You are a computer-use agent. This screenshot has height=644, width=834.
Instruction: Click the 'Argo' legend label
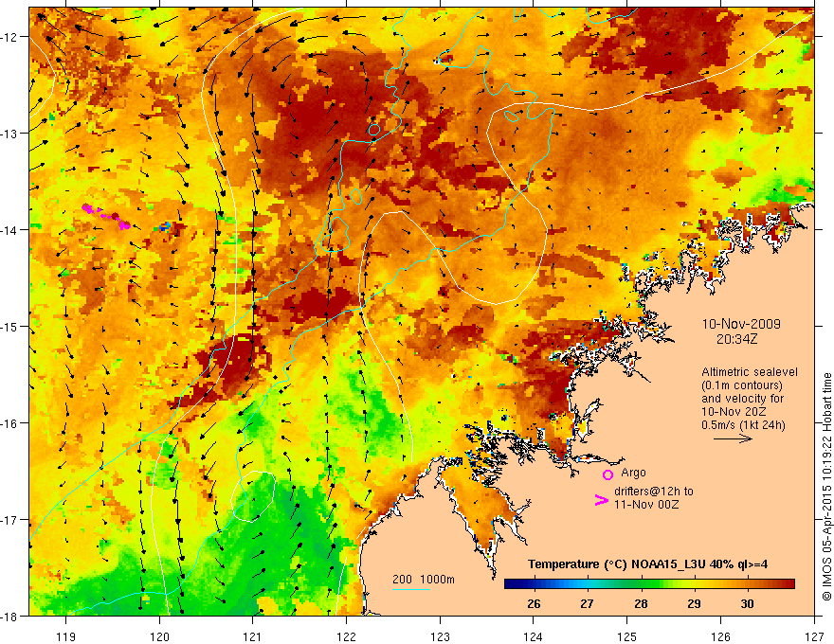tap(633, 473)
